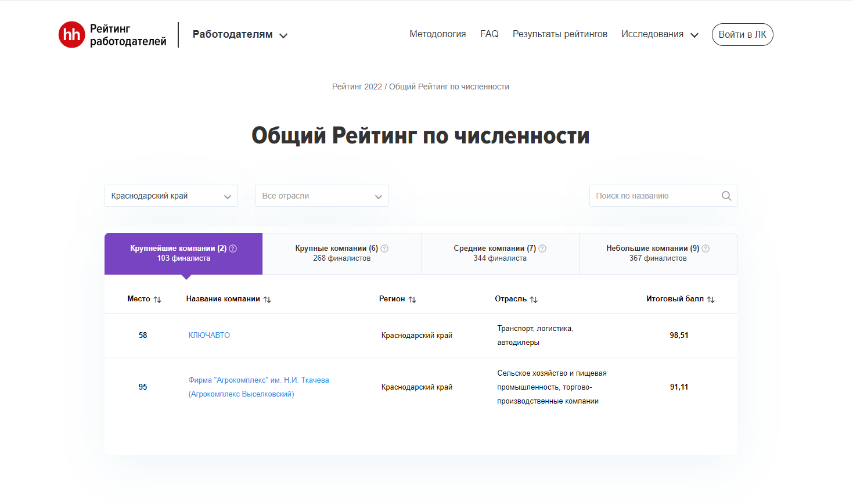Switch to Средние компании tab
Viewport: 853px width, 504px height.
[x=500, y=254]
